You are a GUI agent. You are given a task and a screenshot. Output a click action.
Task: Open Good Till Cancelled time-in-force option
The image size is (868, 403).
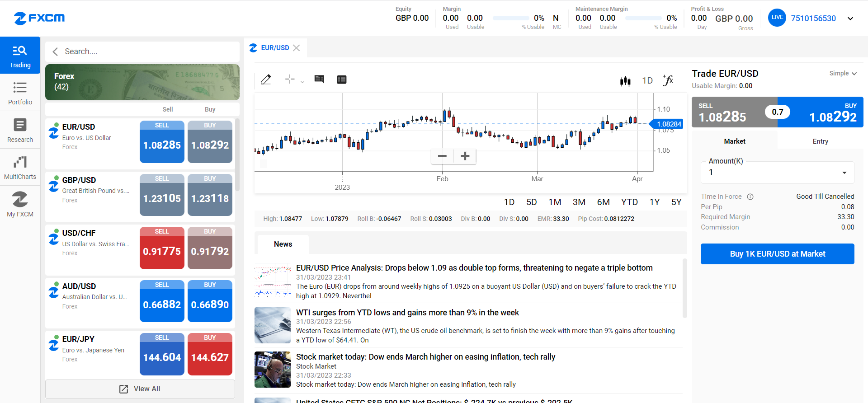coord(825,197)
